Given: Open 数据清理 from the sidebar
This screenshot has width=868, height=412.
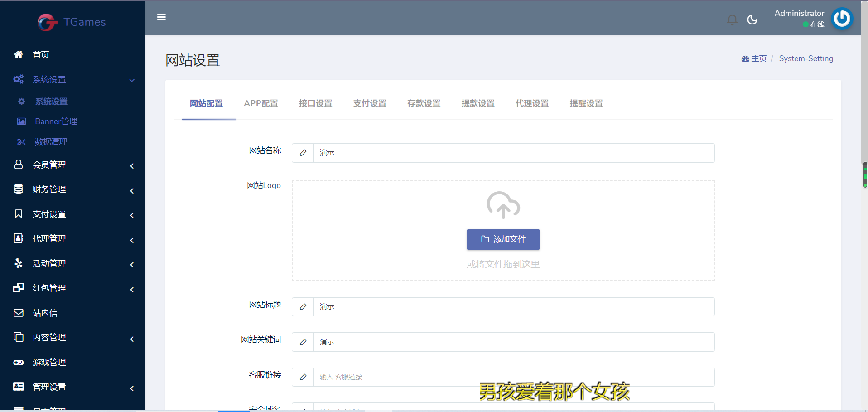Looking at the screenshot, I should (x=51, y=142).
